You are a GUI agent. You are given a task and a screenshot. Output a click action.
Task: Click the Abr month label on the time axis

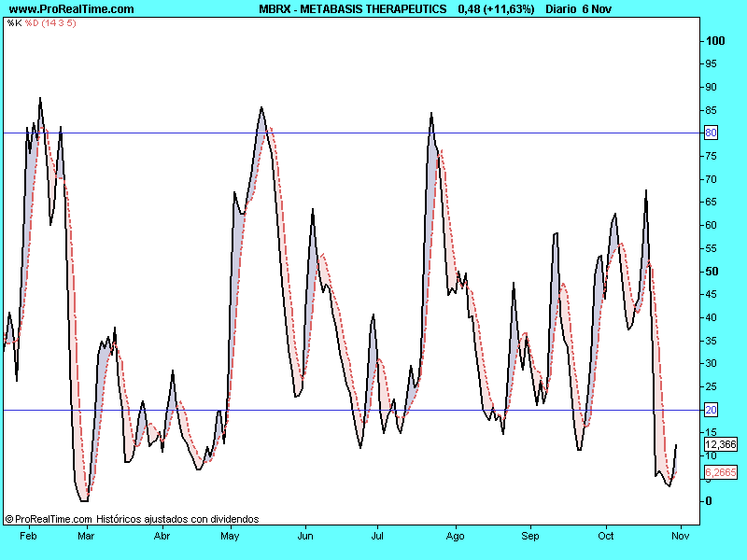click(162, 536)
